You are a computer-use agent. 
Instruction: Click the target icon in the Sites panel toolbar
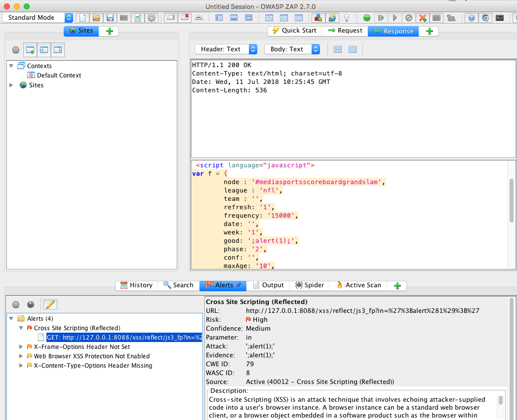[15, 50]
